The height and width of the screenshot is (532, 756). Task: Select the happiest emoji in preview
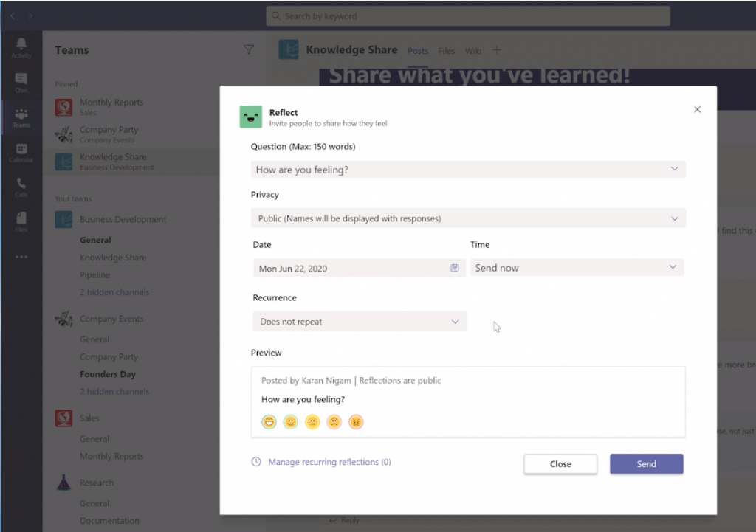pos(269,422)
